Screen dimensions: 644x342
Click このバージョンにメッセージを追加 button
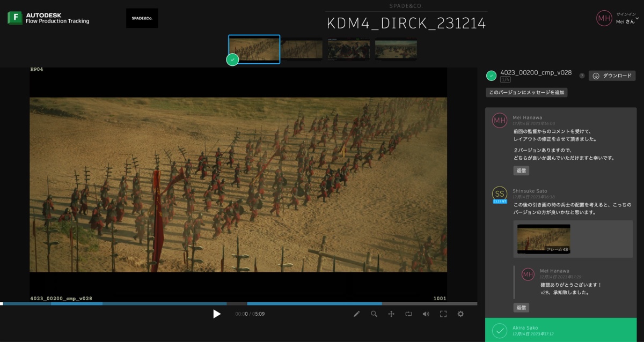point(526,92)
